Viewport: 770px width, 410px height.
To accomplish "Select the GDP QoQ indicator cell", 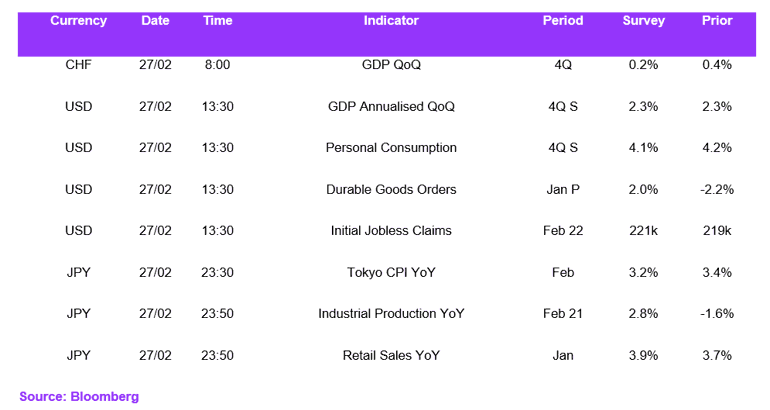I will (x=391, y=65).
